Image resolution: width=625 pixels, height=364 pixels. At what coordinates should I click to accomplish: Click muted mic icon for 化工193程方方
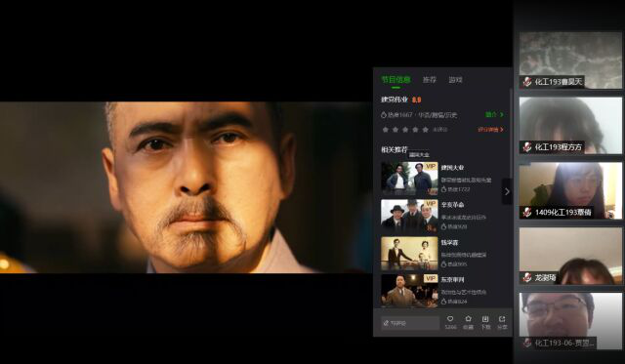527,147
